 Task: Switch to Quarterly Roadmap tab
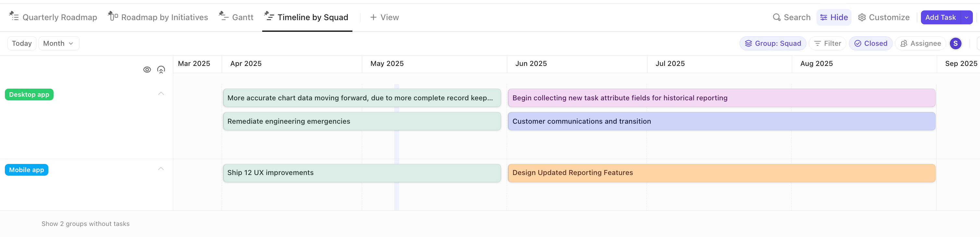point(53,18)
